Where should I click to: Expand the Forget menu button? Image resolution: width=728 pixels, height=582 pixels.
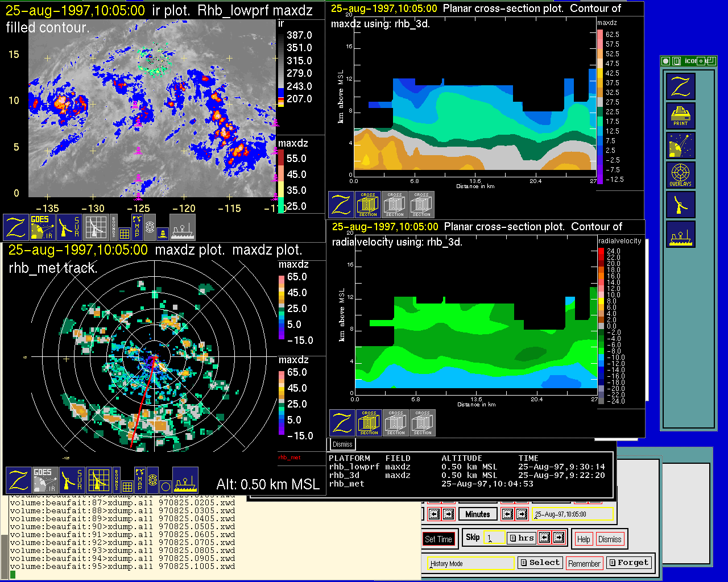coord(628,563)
